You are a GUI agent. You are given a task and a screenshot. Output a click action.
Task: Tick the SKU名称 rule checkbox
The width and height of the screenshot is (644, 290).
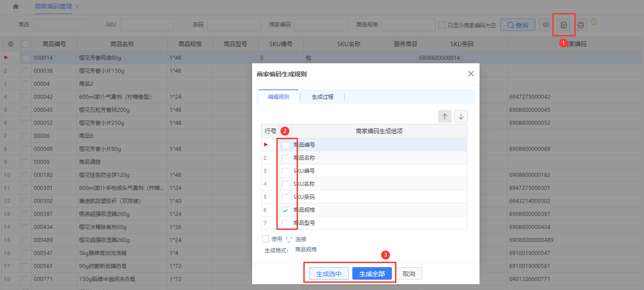[x=285, y=184]
